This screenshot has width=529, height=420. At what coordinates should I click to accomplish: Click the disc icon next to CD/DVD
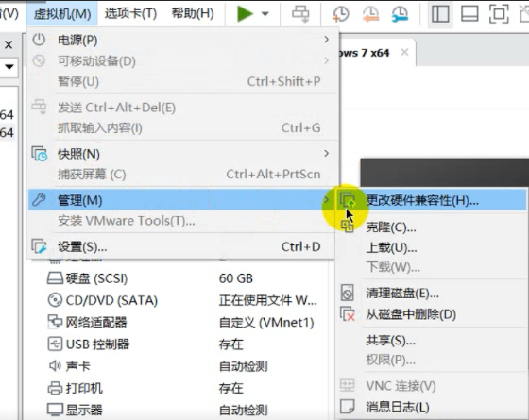(55, 300)
